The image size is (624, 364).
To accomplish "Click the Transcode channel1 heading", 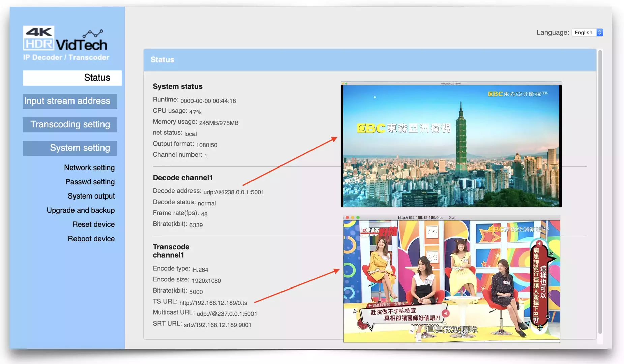I will coord(171,251).
